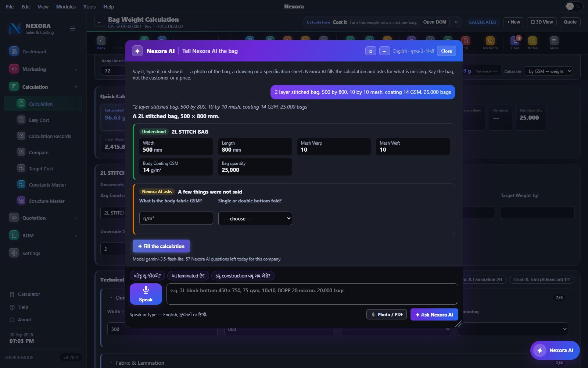The height and width of the screenshot is (368, 588).
Task: Collapse the Fabric & Lamination section
Action: [111, 363]
